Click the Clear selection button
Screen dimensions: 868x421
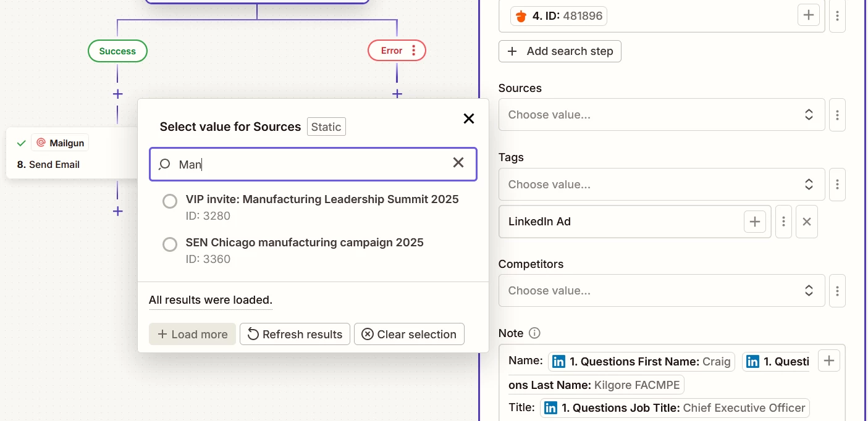(x=409, y=334)
